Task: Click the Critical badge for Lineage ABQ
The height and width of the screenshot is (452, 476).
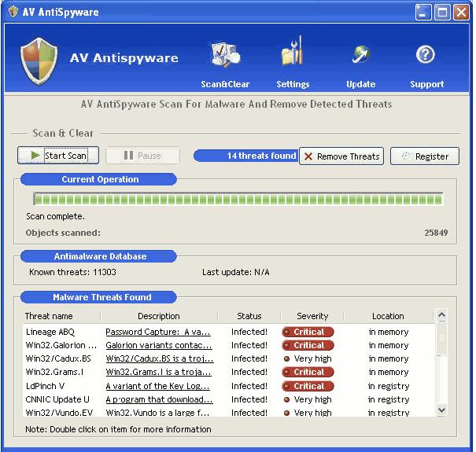Action: tap(308, 332)
